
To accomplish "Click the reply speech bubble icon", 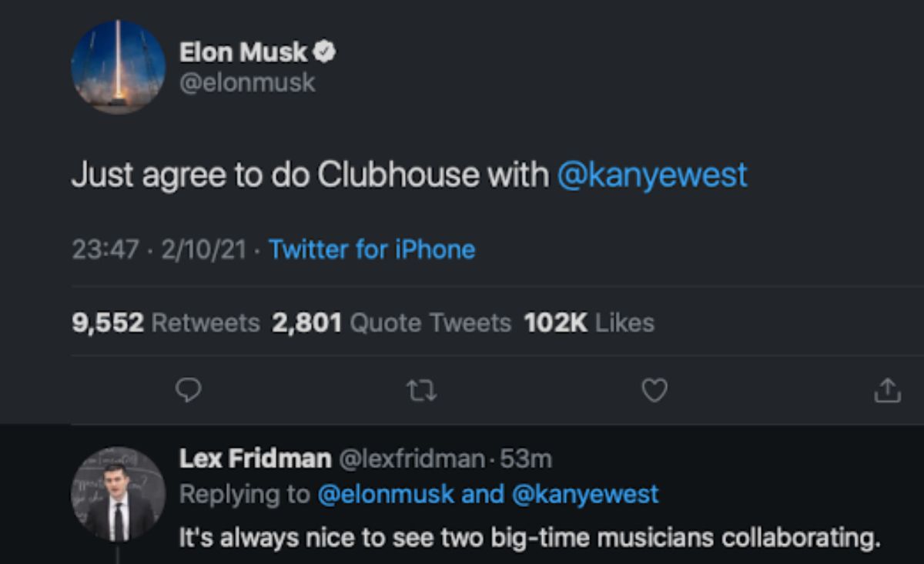I will coord(189,392).
